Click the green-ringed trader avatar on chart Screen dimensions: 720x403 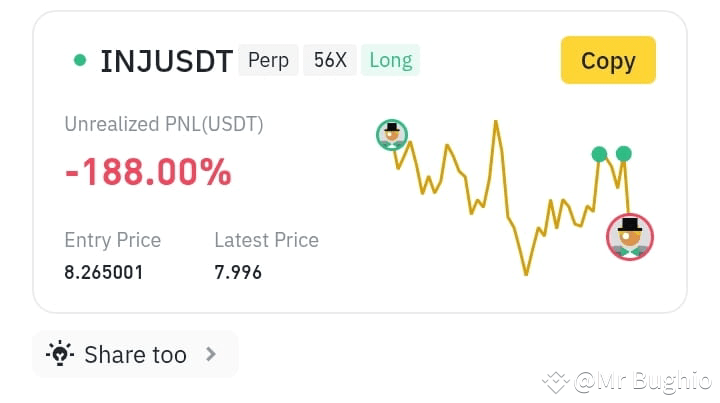392,135
